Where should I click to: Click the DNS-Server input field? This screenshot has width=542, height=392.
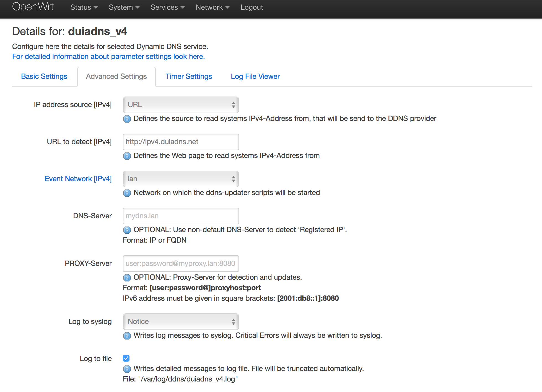pos(181,216)
